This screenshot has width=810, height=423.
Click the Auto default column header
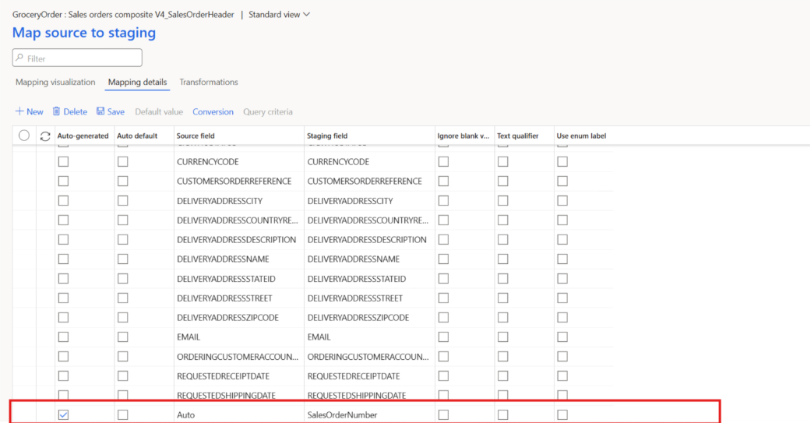click(x=137, y=136)
